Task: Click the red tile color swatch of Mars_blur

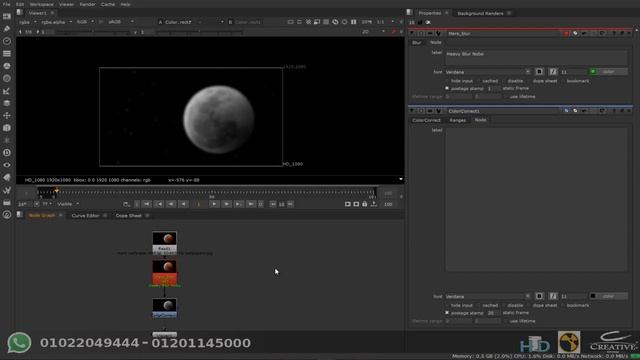Action: tap(566, 33)
